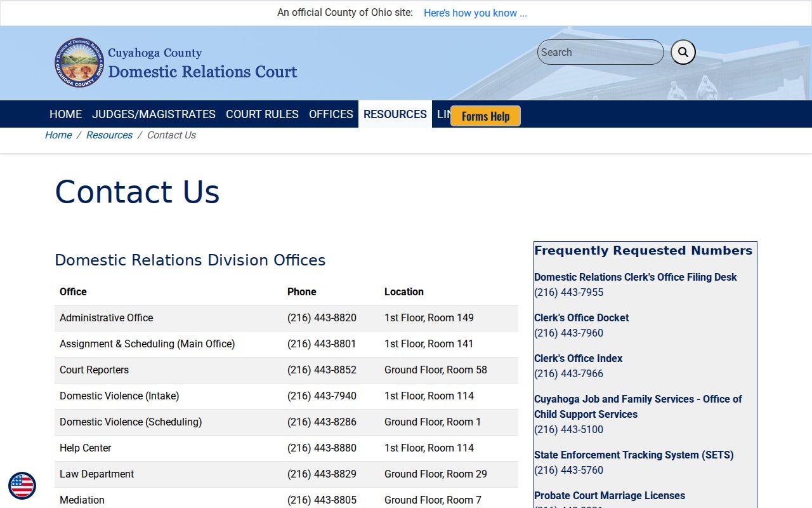812x508 pixels.
Task: Click phone number (216) 443-8820
Action: coord(322,317)
